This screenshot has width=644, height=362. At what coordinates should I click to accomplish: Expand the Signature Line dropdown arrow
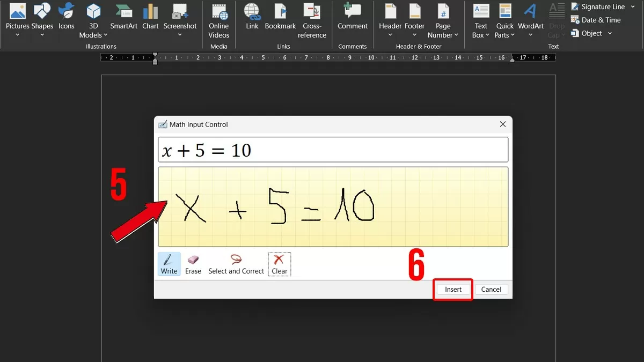tap(633, 7)
